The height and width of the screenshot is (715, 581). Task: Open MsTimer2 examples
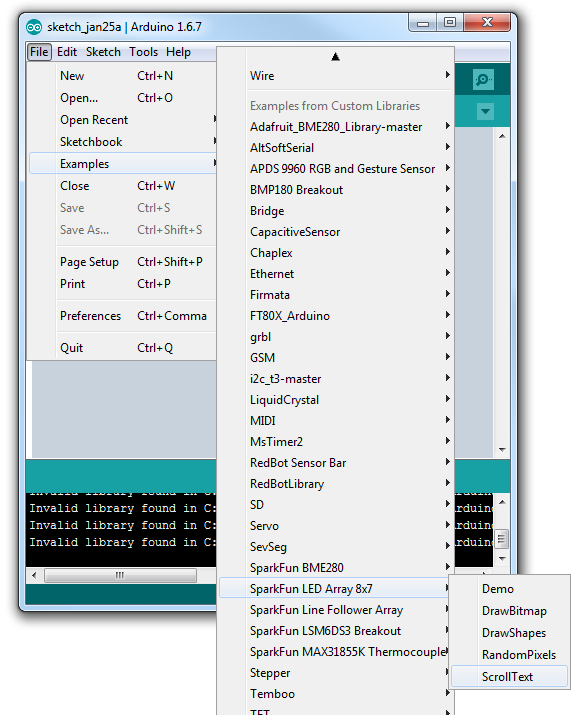tap(336, 441)
